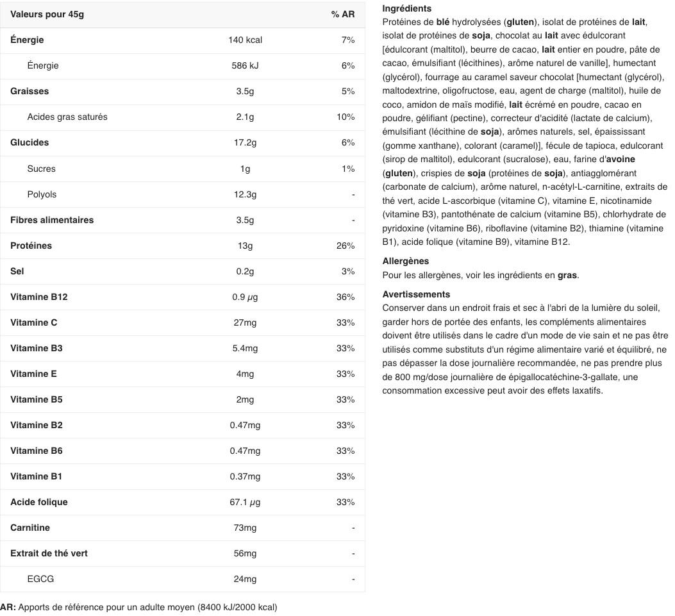Select the "Énergie" 140 kcal value
This screenshot has width=675, height=616.
245,40
